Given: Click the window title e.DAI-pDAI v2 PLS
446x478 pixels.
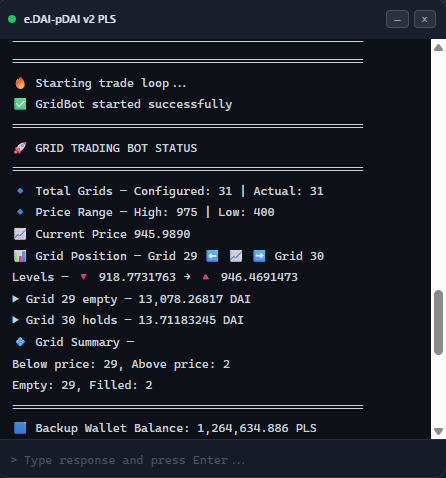Looking at the screenshot, I should tap(70, 19).
